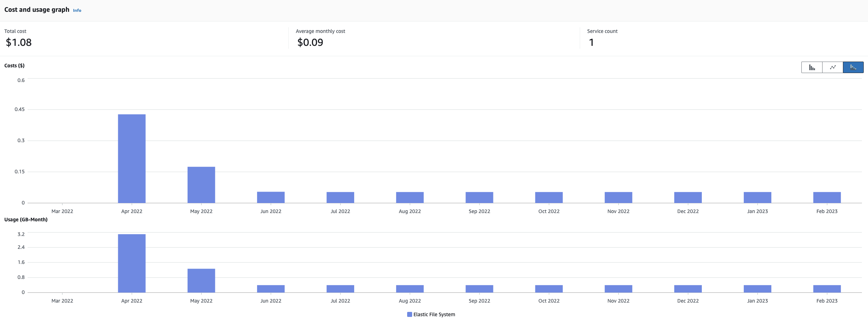Click the Total cost $1.08 value
Viewport: 868px width, 323px height.
click(x=18, y=42)
